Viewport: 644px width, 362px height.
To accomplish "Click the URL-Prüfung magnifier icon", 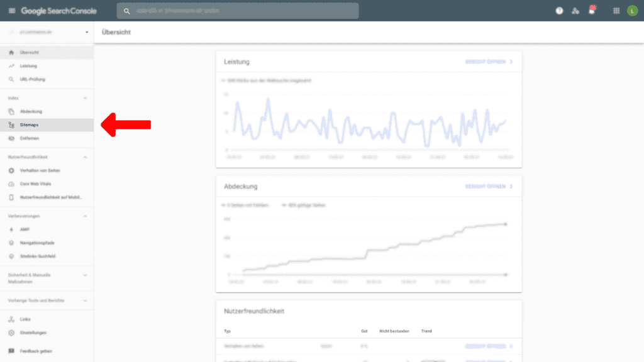I will tap(11, 80).
